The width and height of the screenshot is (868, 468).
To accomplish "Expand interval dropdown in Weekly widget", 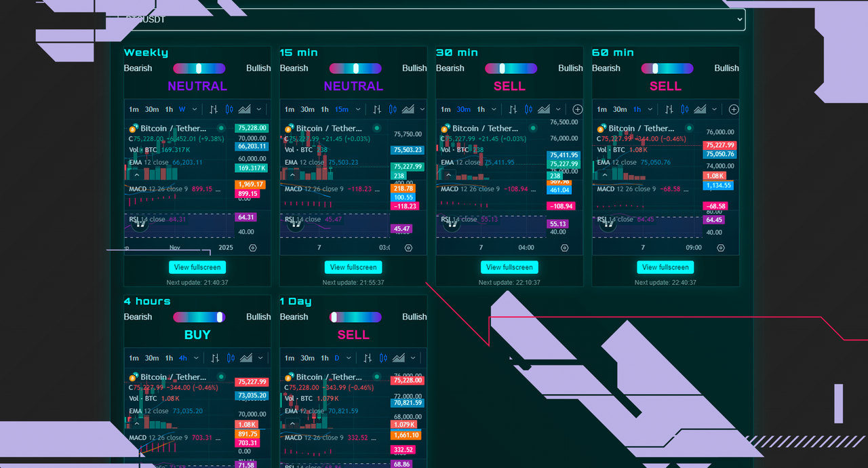I will click(x=195, y=109).
